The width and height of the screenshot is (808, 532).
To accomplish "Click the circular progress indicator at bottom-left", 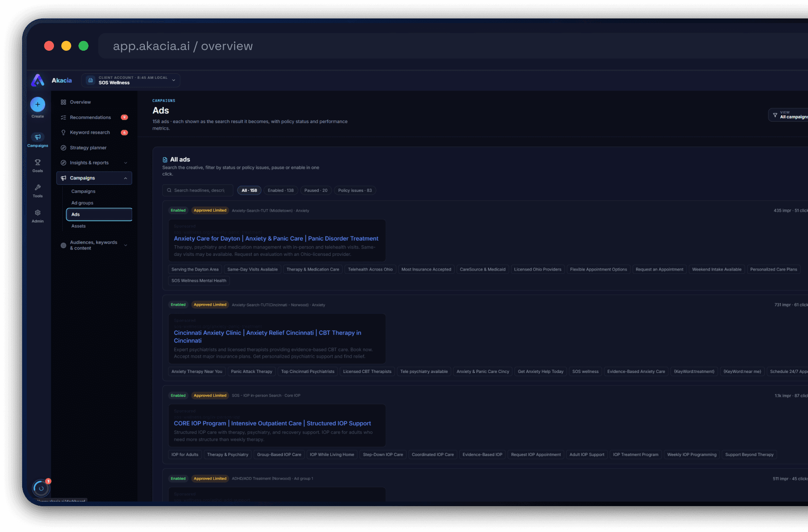I will point(41,488).
